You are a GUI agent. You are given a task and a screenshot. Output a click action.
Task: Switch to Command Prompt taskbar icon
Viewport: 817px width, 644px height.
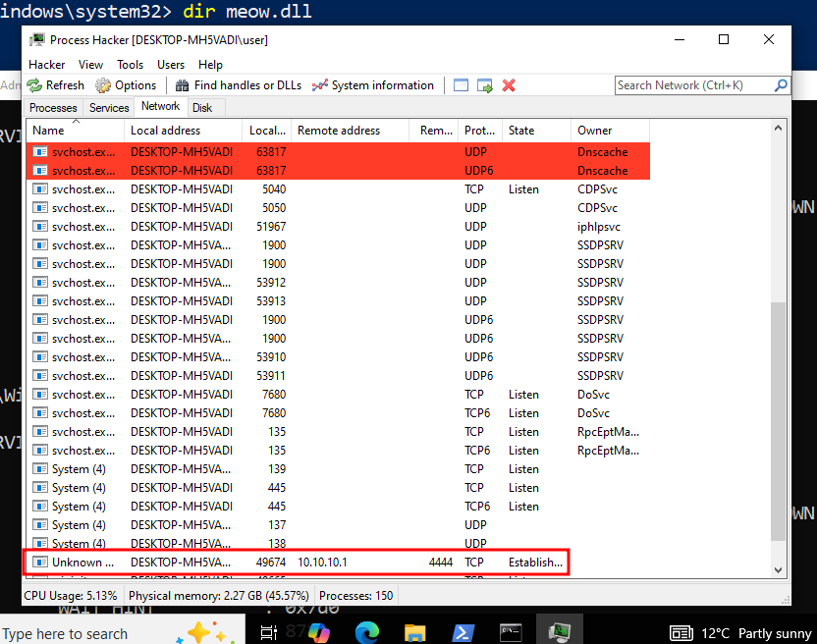click(511, 632)
